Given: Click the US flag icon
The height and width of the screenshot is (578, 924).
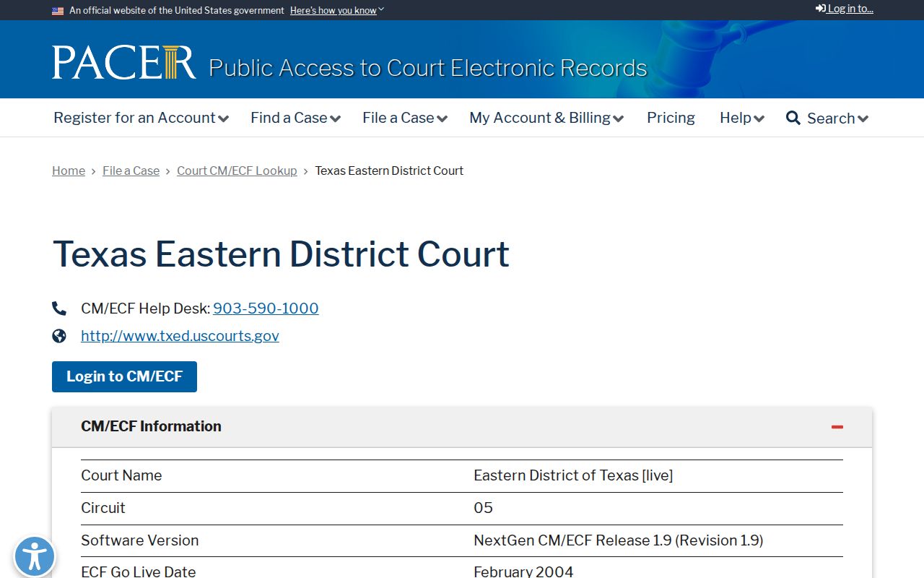Looking at the screenshot, I should [x=58, y=11].
